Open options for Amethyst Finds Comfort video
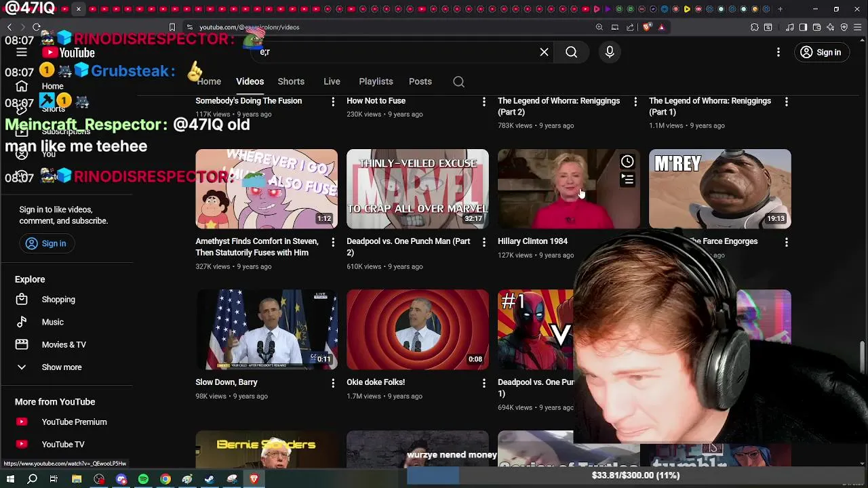Screen dimensions: 868x488 coord(332,242)
